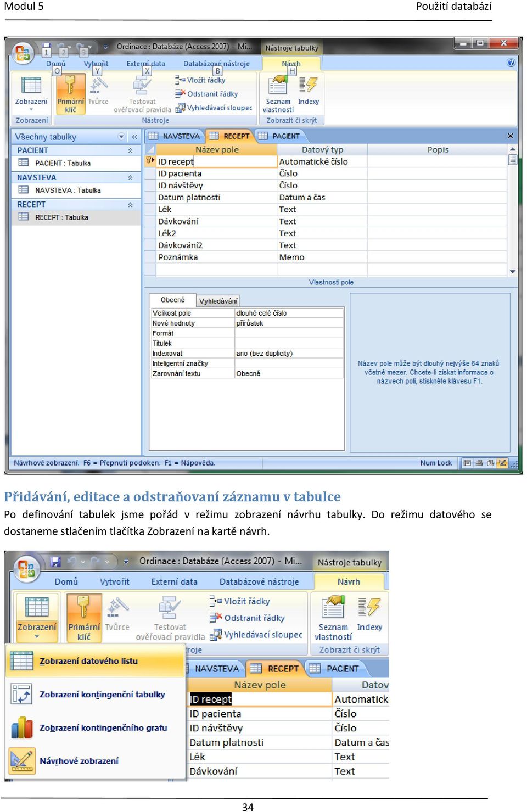Click Odstranit řádky in the lower ribbon
The width and height of the screenshot is (527, 812).
tap(247, 618)
